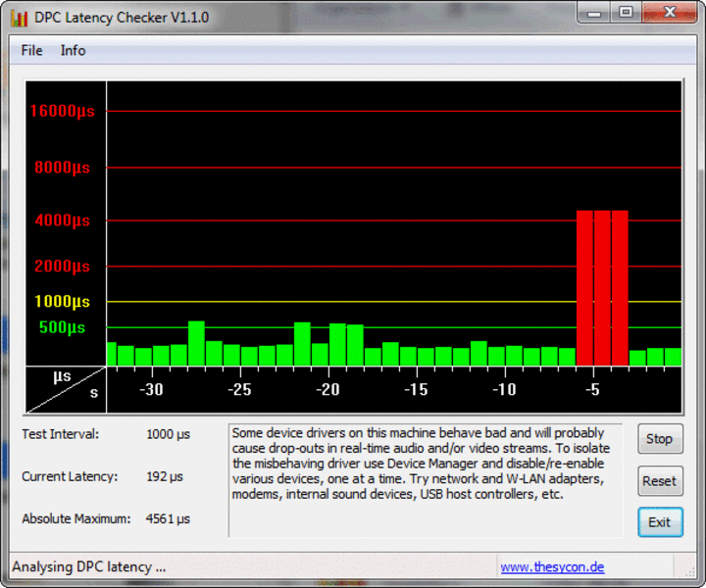Click the 16000µs axis label
This screenshot has width=706, height=588.
click(x=62, y=111)
